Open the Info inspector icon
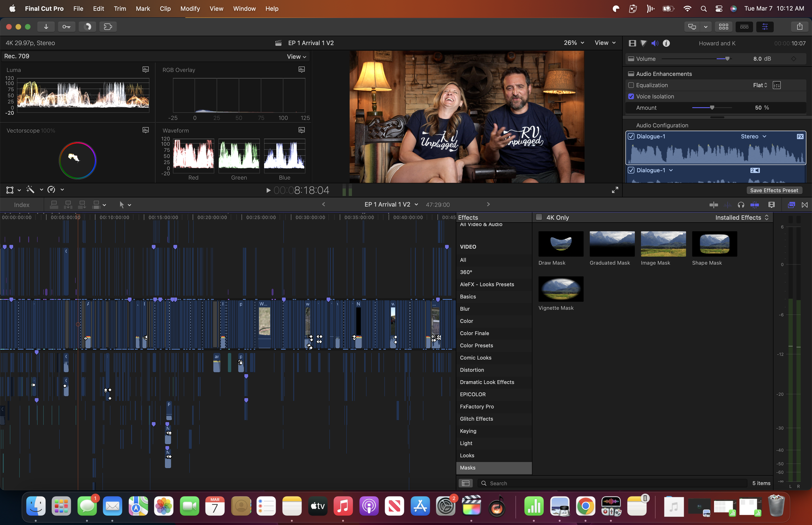This screenshot has height=525, width=812. click(666, 43)
